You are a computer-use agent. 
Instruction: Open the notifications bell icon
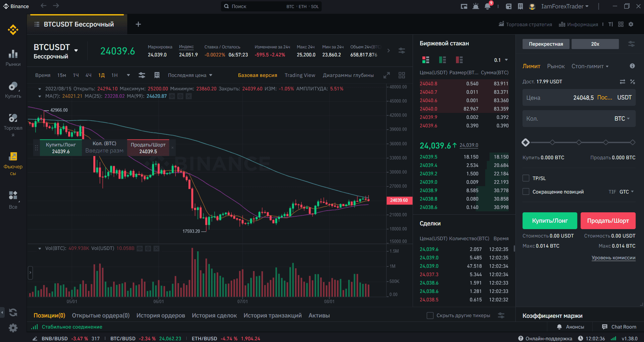tap(488, 6)
